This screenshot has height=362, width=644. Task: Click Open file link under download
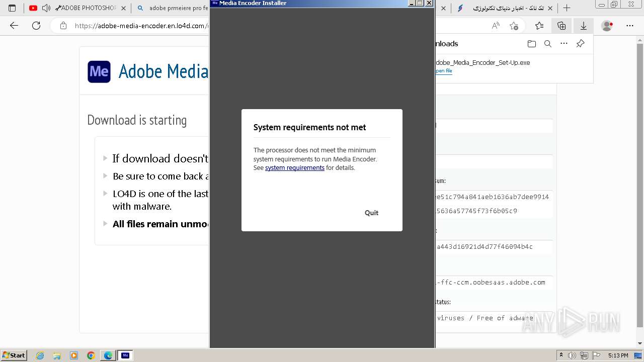[444, 71]
